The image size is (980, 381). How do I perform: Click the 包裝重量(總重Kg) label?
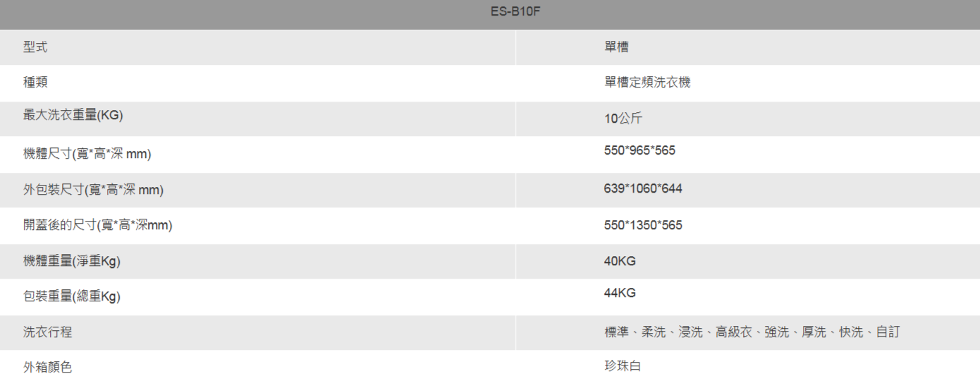point(72,297)
